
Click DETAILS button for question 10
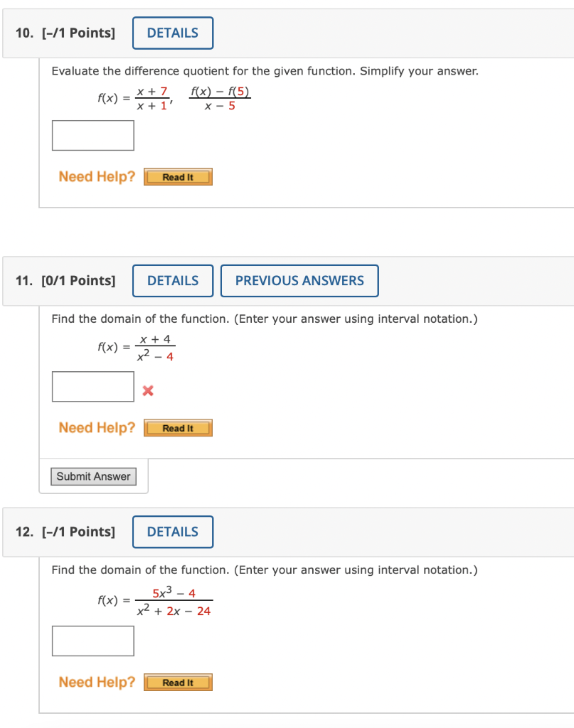click(x=172, y=33)
